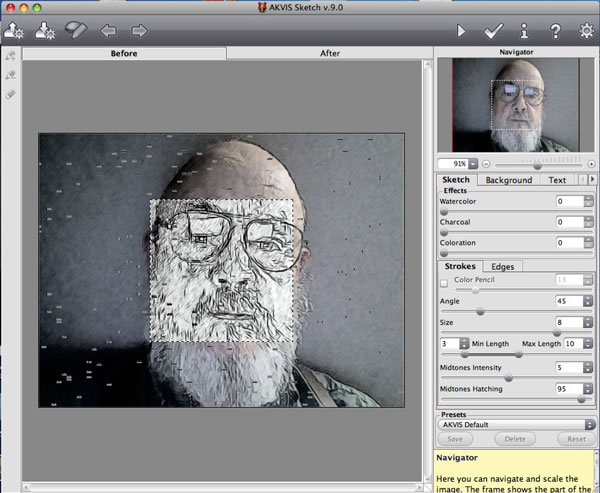Viewport: 600px width, 493px height.
Task: Click the Angle value field showing 45
Action: click(x=569, y=301)
